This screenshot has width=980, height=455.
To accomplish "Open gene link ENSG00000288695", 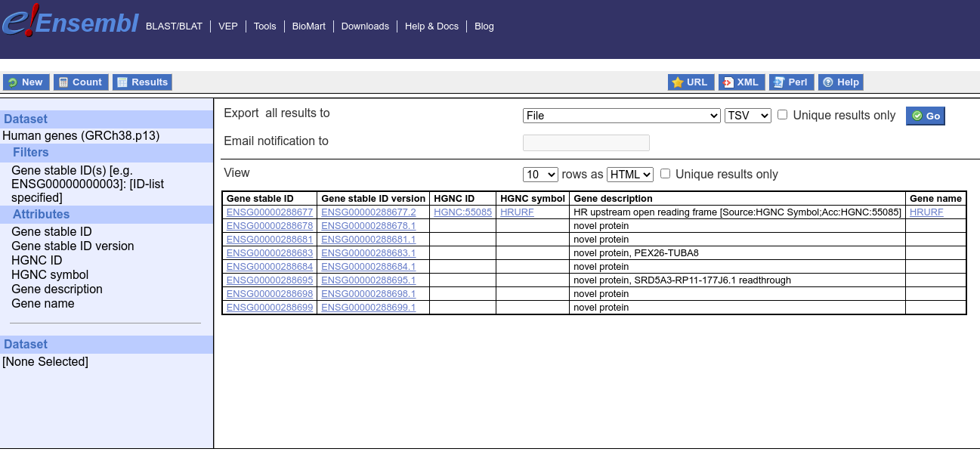I will click(270, 280).
